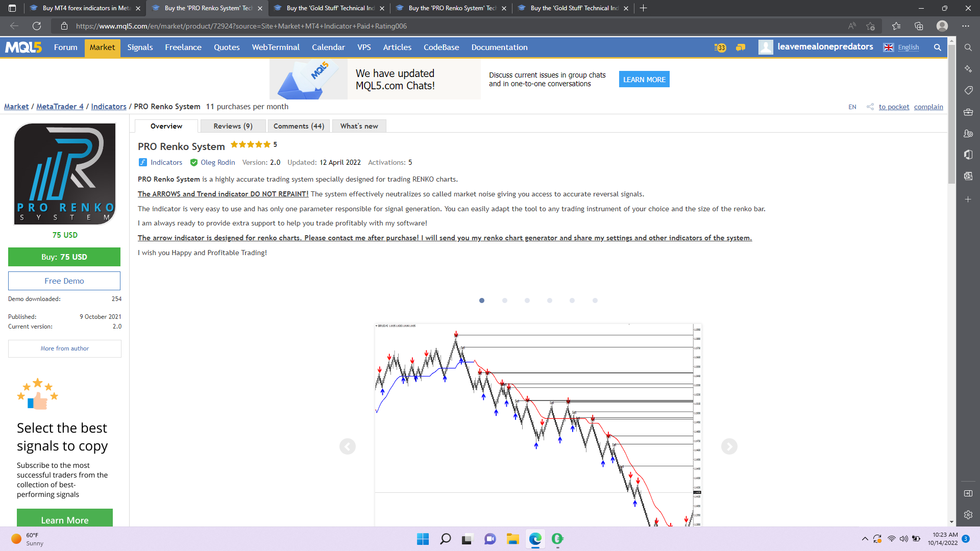This screenshot has width=980, height=551.
Task: Click the share icon near to pocket
Action: coord(870,107)
